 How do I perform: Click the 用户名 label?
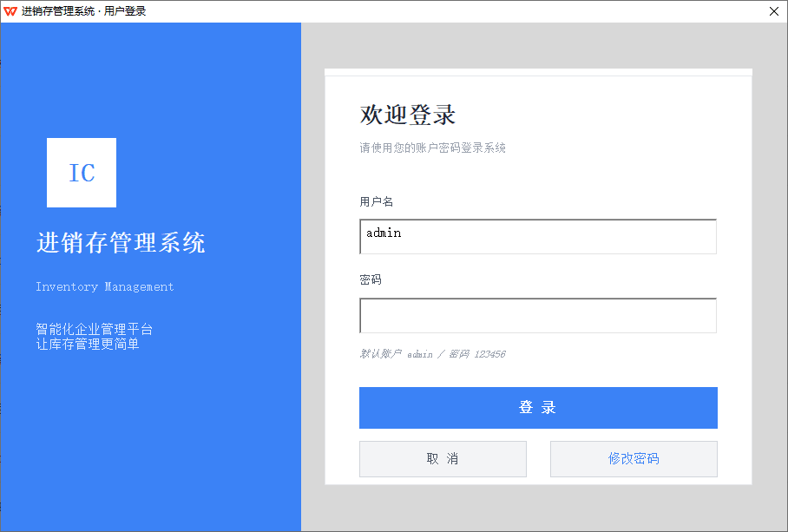pyautogui.click(x=376, y=202)
